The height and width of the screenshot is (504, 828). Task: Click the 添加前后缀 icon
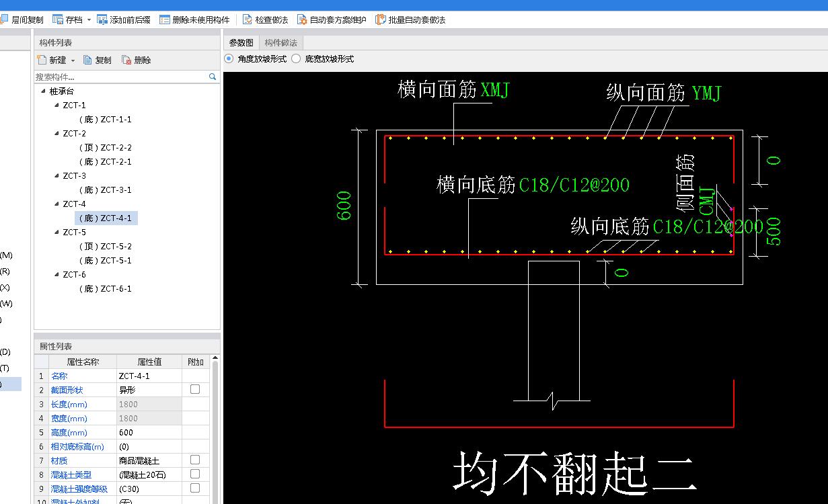[102, 19]
